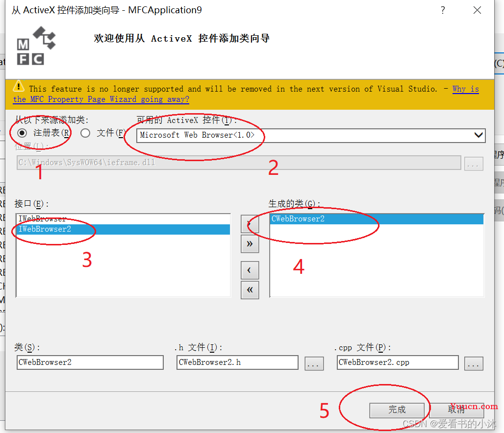504x433 pixels.
Task: Click the .h file field CWebBrowser2.h
Action: 237,362
